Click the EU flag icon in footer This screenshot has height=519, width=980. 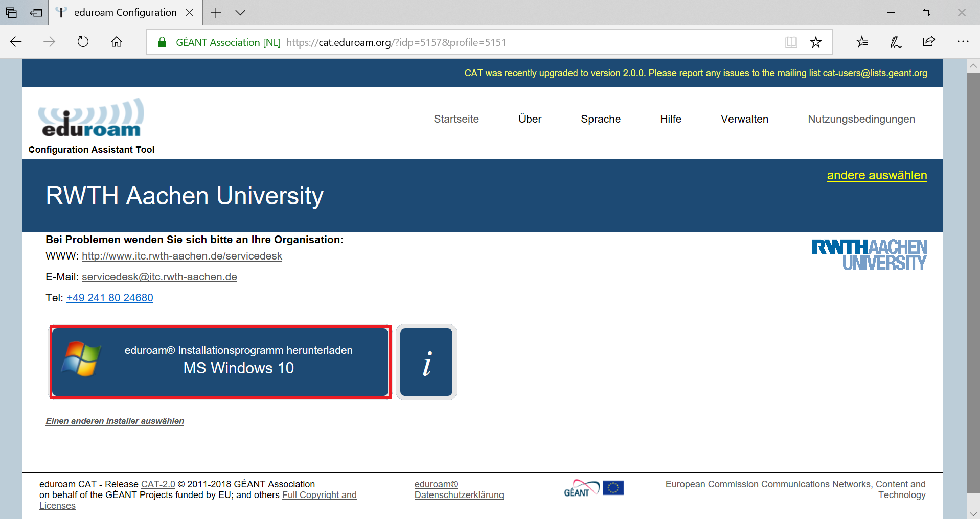coord(613,488)
